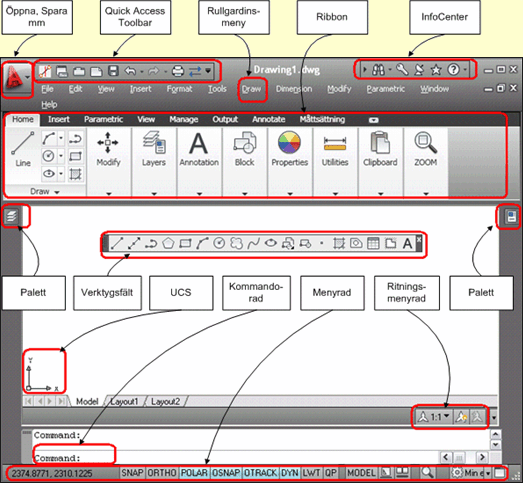The image size is (523, 483).
Task: Click the Layers panel icon in ribbon
Action: point(154,142)
